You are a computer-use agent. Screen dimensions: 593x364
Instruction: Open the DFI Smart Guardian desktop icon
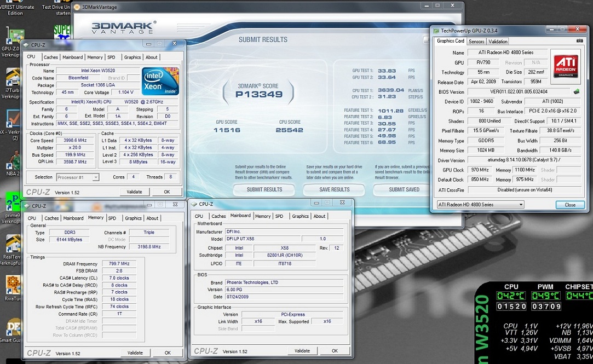14,327
